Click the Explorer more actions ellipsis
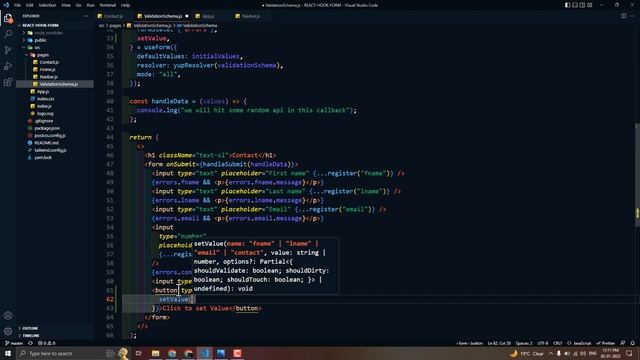The width and height of the screenshot is (640, 360). [85, 16]
